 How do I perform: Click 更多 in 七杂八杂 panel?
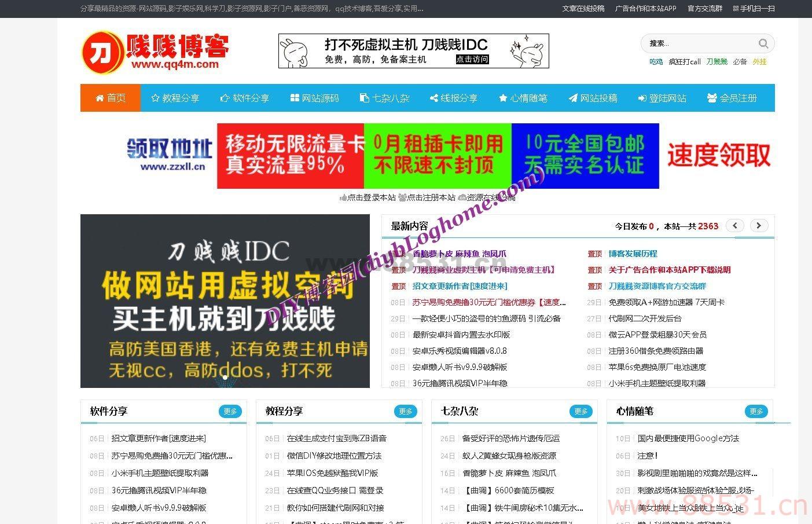pyautogui.click(x=581, y=411)
